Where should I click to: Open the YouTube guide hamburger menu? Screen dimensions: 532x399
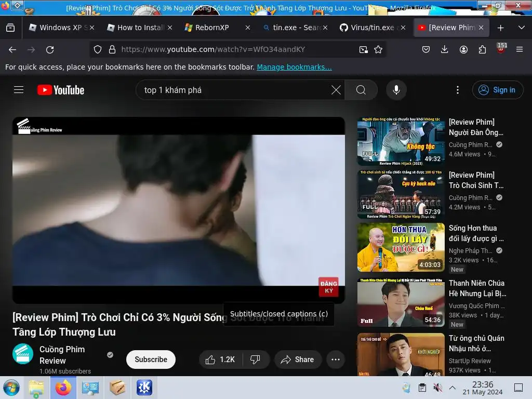(x=19, y=90)
